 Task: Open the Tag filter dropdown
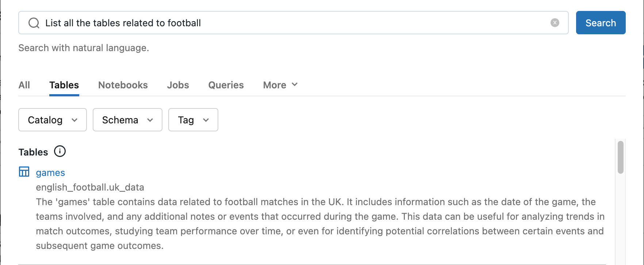[x=193, y=120]
